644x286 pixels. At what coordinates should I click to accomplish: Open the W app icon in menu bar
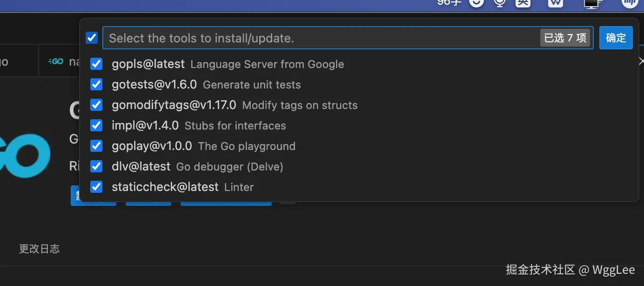tap(556, 3)
